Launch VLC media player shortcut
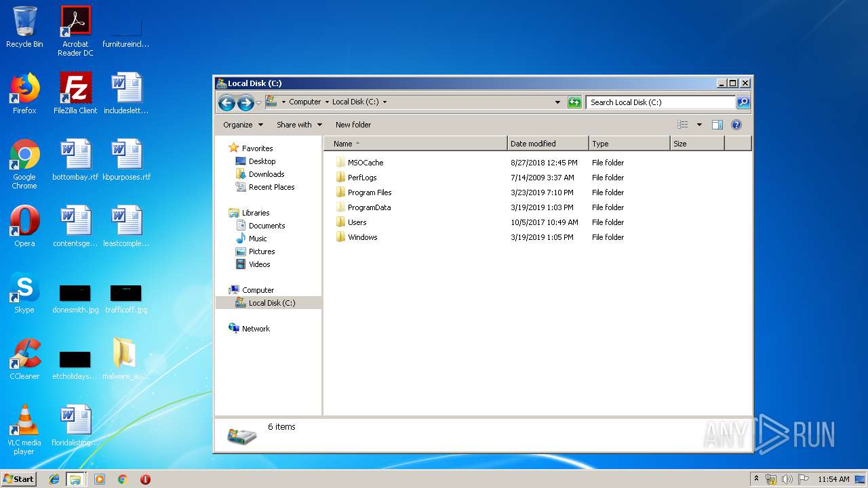The width and height of the screenshot is (868, 488). tap(24, 430)
